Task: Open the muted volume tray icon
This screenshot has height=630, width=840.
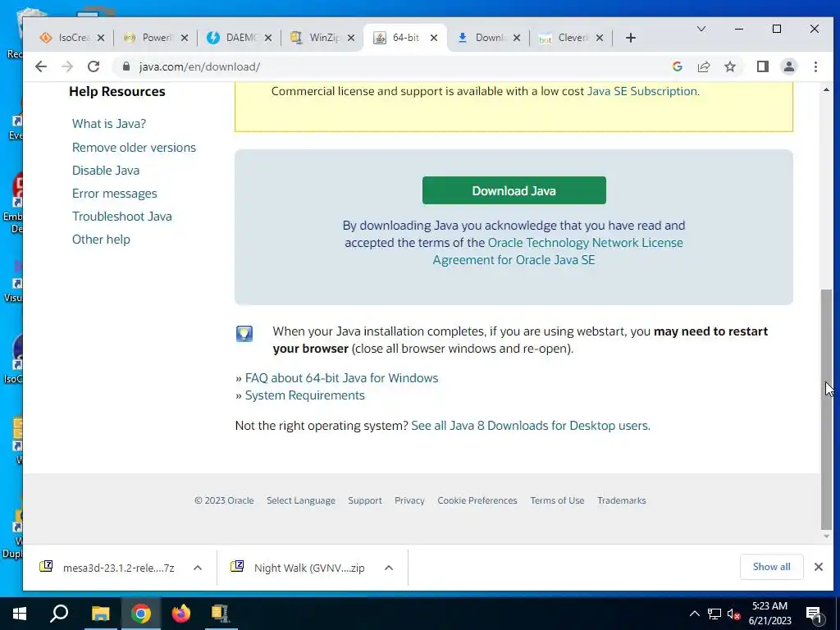Action: (734, 614)
